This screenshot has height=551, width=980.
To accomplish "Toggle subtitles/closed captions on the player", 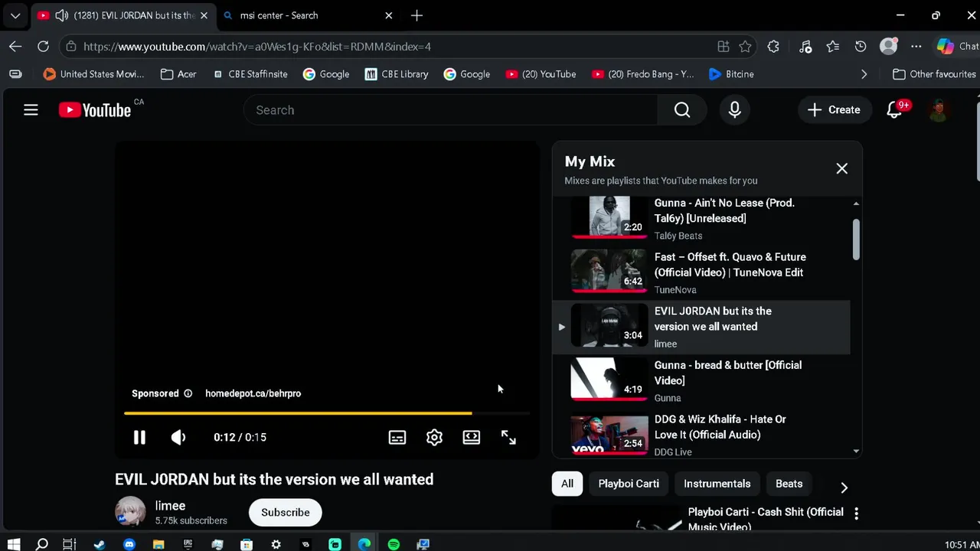I will 397,437.
